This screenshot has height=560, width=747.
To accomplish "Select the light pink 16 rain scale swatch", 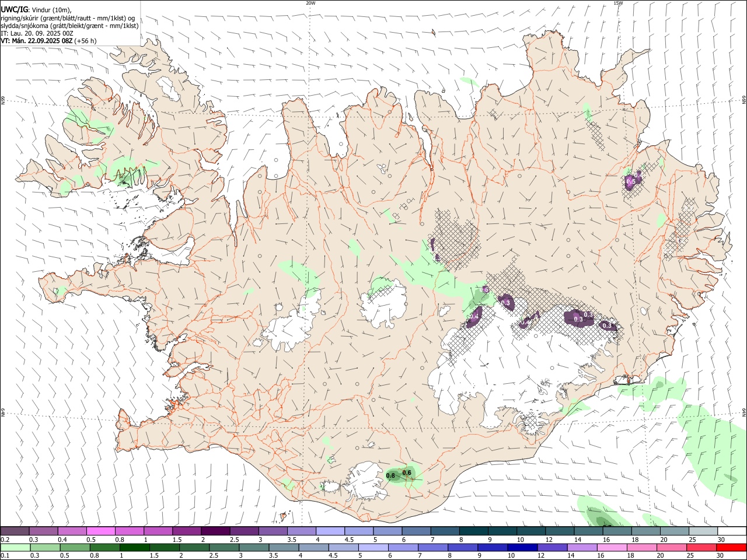I will pos(612,547).
